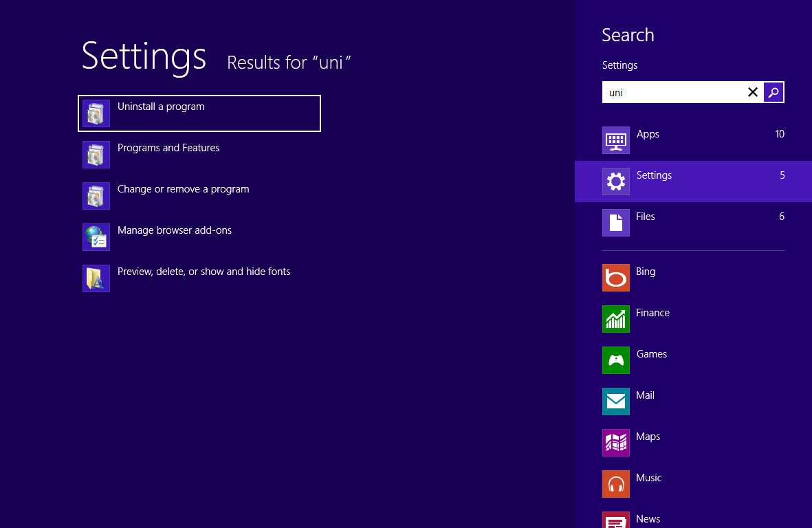Click the Manage browser add-ons icon
This screenshot has height=528, width=812.
click(96, 237)
